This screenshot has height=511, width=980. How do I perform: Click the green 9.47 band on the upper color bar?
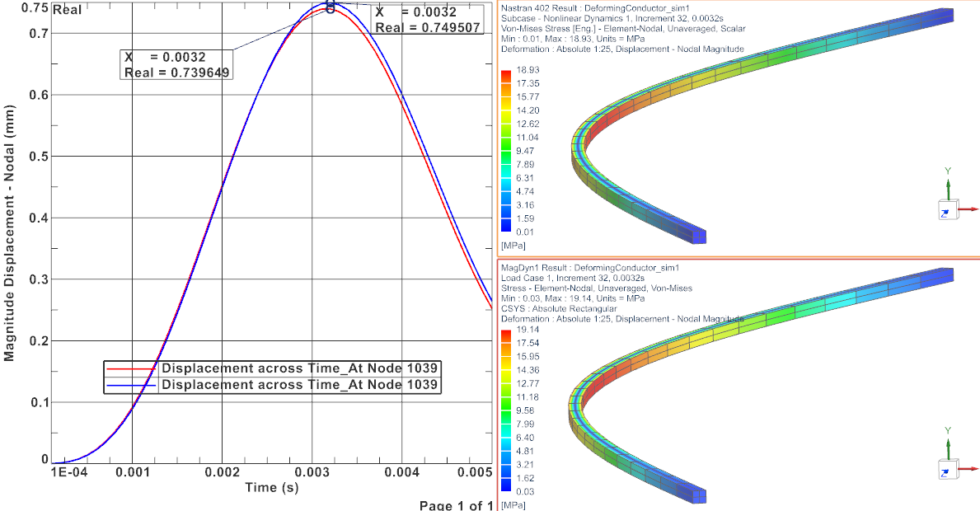coord(506,151)
